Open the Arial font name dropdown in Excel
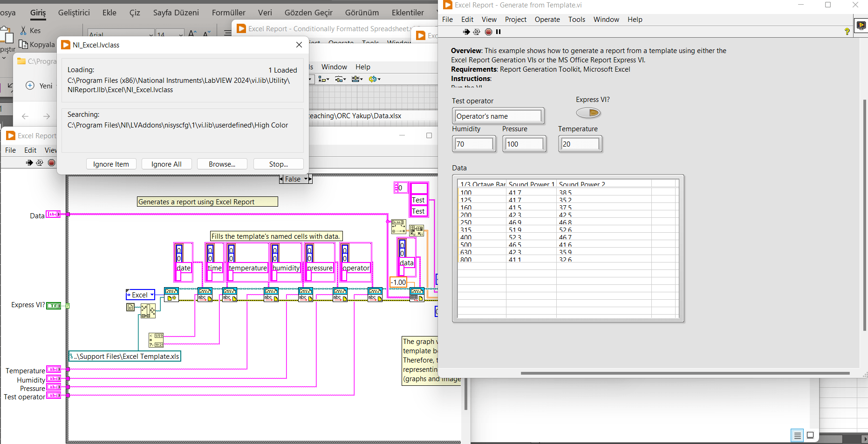Viewport: 868px width, 444px height. (151, 34)
